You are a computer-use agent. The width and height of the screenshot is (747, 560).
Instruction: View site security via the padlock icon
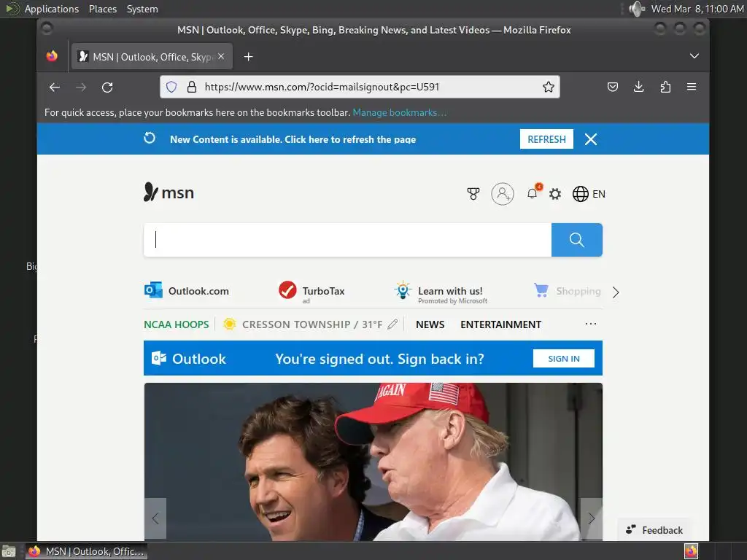[x=192, y=87]
